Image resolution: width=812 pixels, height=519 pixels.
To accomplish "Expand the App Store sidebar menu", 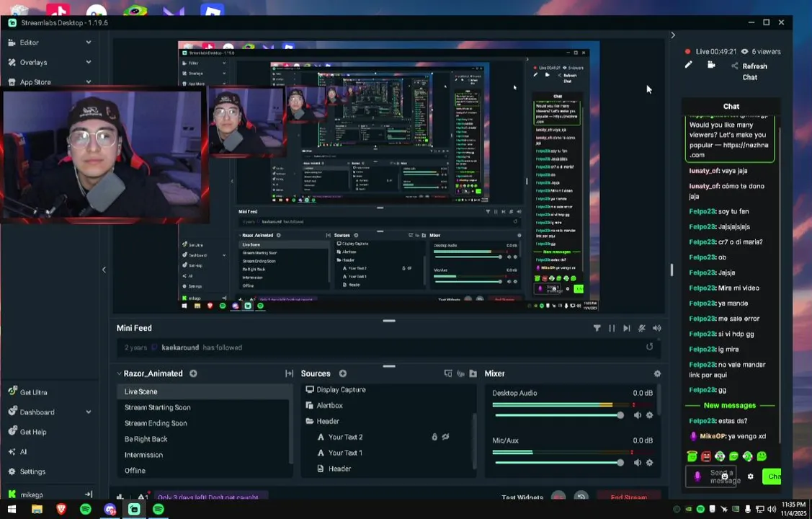I will [88, 82].
